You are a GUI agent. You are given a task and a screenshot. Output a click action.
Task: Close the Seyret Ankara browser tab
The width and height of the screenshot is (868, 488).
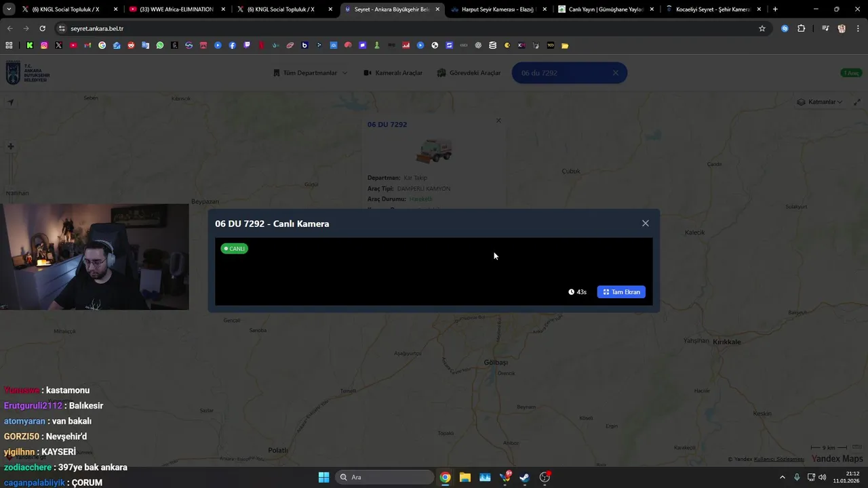click(x=437, y=9)
